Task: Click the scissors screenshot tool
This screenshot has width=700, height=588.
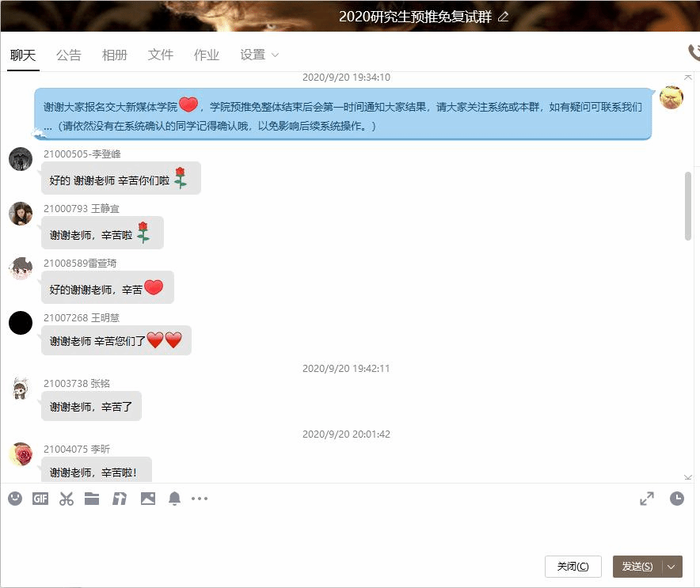Action: click(67, 499)
